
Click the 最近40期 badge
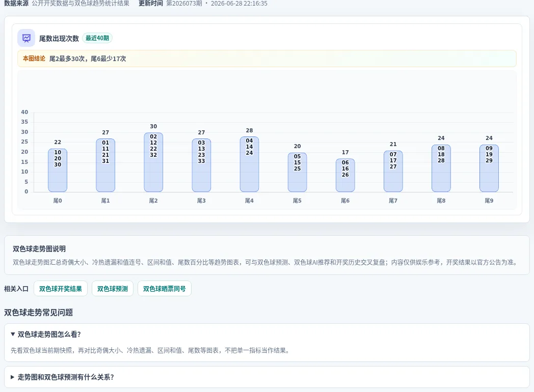tap(97, 38)
